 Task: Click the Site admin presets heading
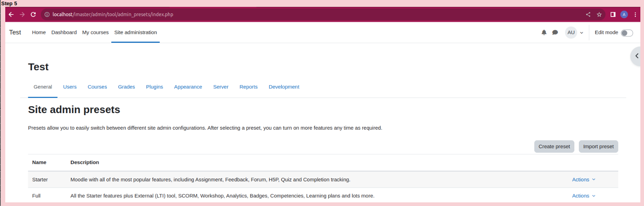[74, 110]
